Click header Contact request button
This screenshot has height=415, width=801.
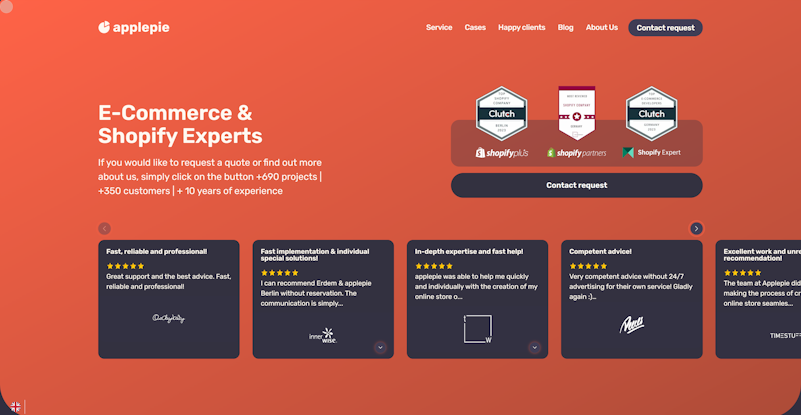(665, 28)
